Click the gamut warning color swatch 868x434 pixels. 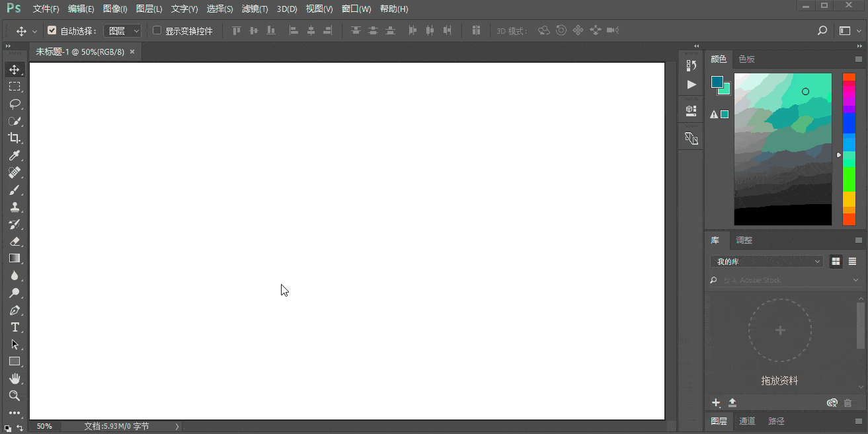[x=725, y=114]
